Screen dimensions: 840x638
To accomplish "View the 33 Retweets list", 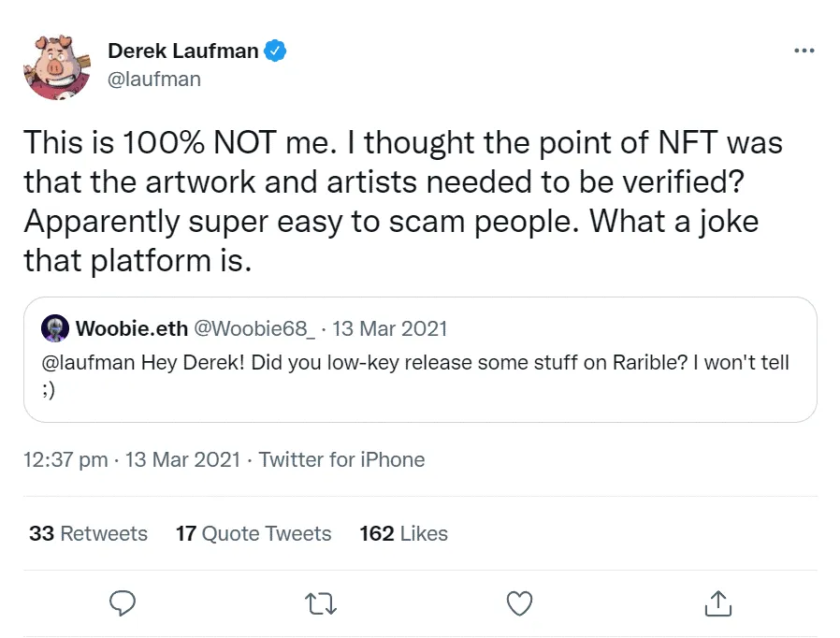I will (87, 533).
